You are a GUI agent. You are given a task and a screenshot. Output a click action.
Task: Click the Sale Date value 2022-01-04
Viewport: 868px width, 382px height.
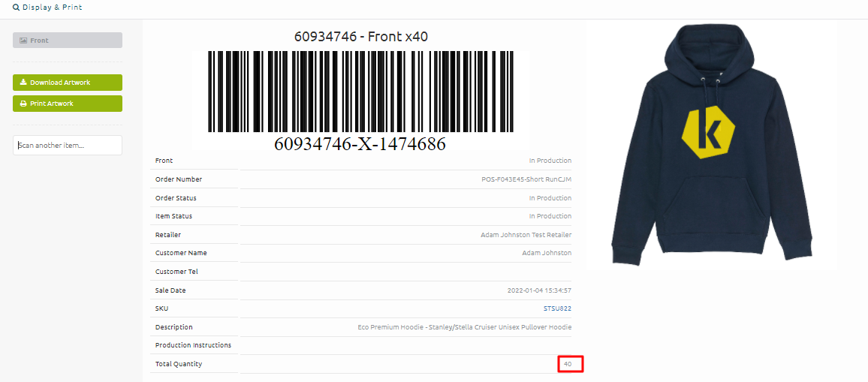point(540,290)
